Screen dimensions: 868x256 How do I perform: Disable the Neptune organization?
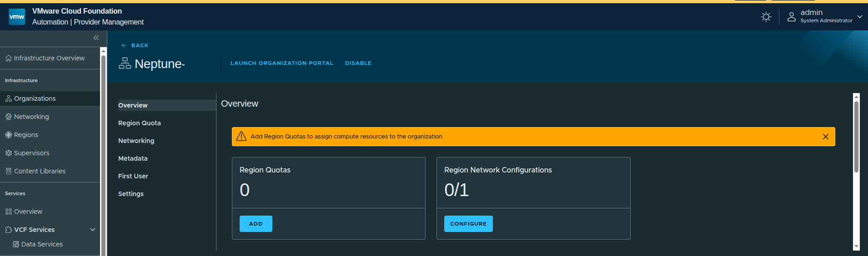(358, 63)
